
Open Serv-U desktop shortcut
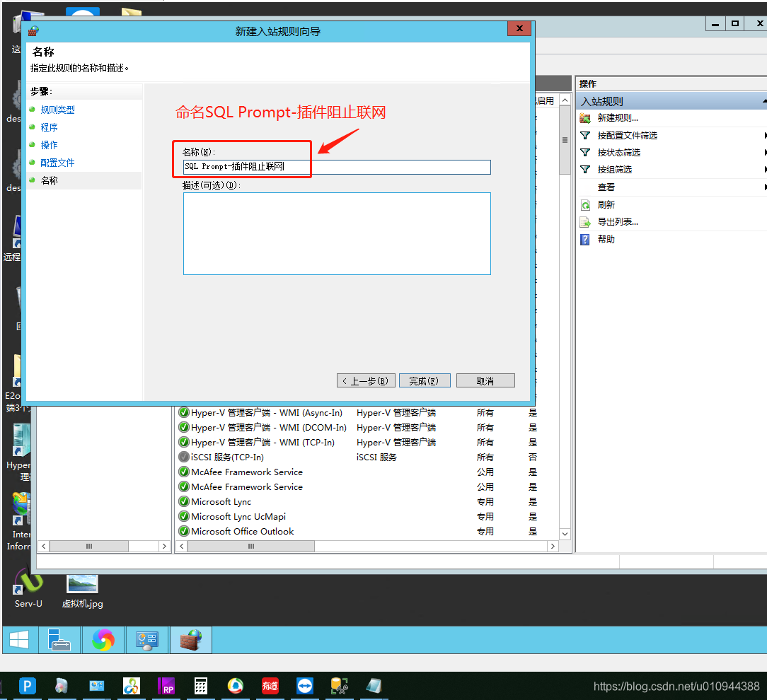tap(28, 588)
